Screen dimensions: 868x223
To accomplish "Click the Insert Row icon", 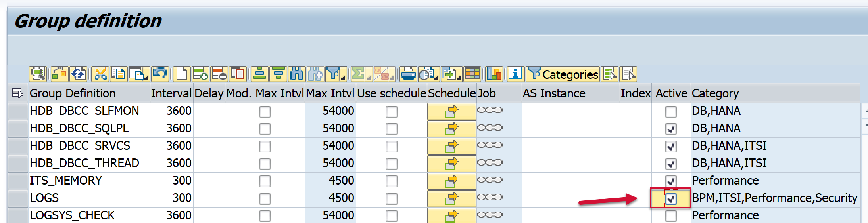I will coord(200,74).
